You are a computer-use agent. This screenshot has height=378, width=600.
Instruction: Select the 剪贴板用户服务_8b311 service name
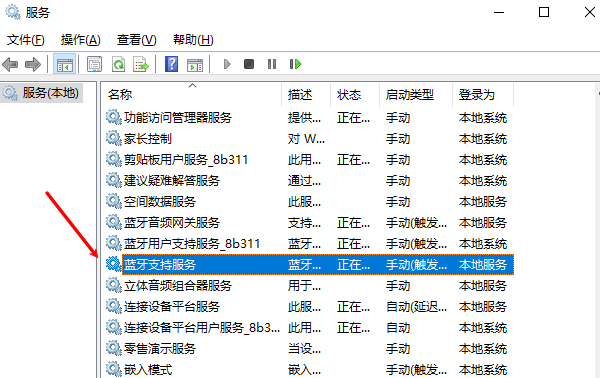pyautogui.click(x=186, y=160)
